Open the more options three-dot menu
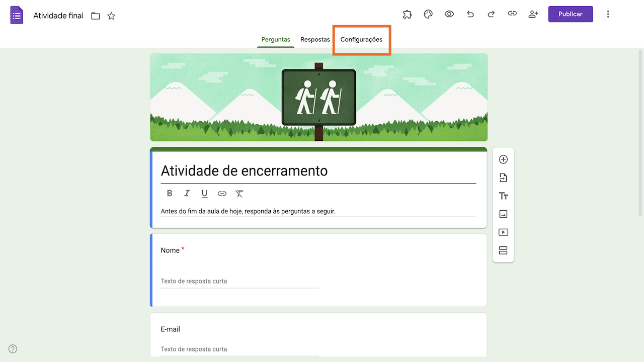644x362 pixels. click(608, 14)
